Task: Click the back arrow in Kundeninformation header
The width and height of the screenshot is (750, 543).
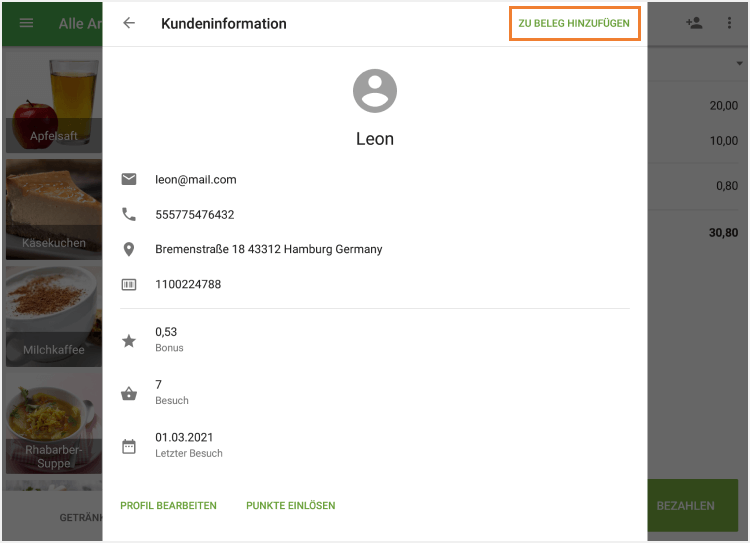Action: tap(129, 23)
